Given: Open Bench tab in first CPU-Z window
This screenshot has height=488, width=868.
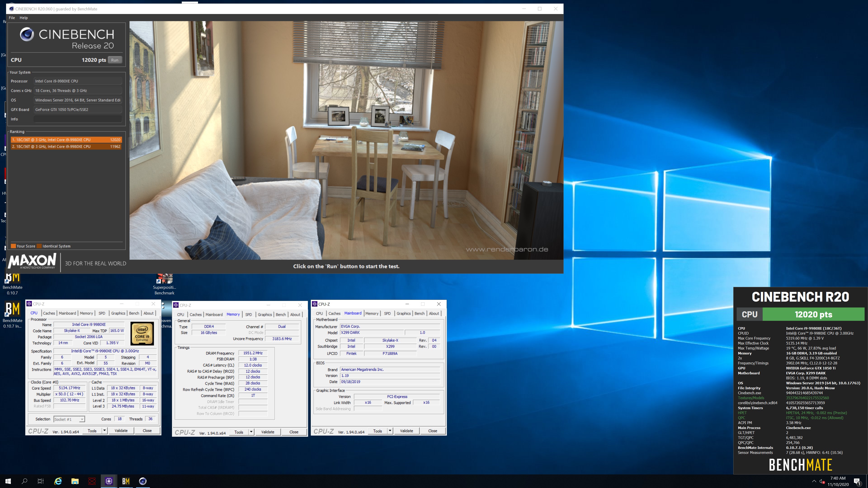Looking at the screenshot, I should tap(134, 313).
